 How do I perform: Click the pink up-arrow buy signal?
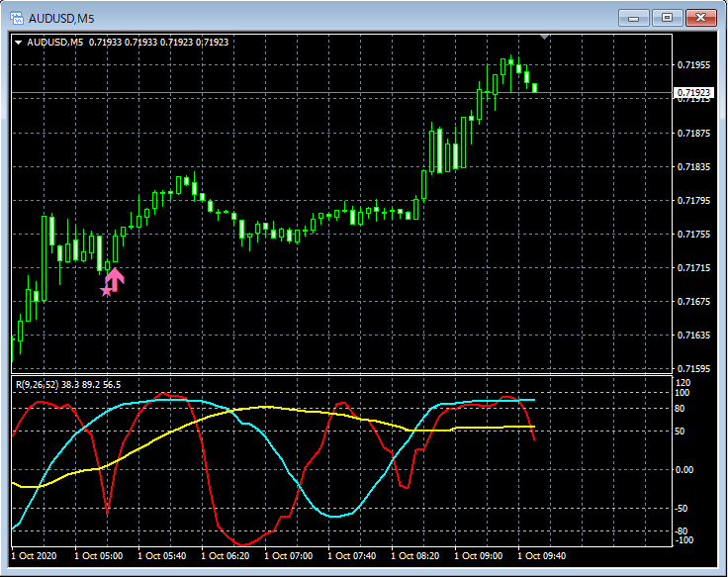click(115, 279)
